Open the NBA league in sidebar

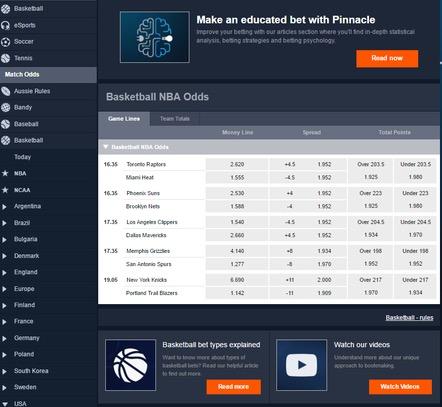(20, 173)
